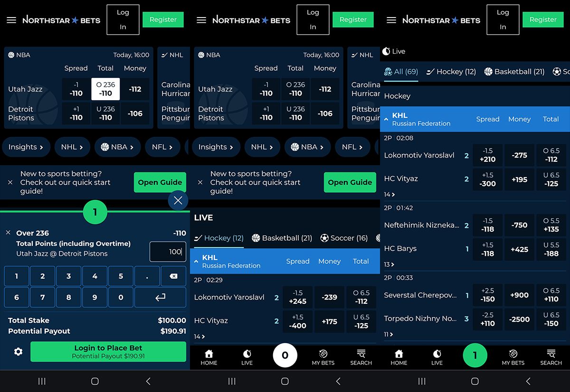This screenshot has width=570, height=392.
Task: Expand 11 more markets for Severstal game
Action: [389, 334]
